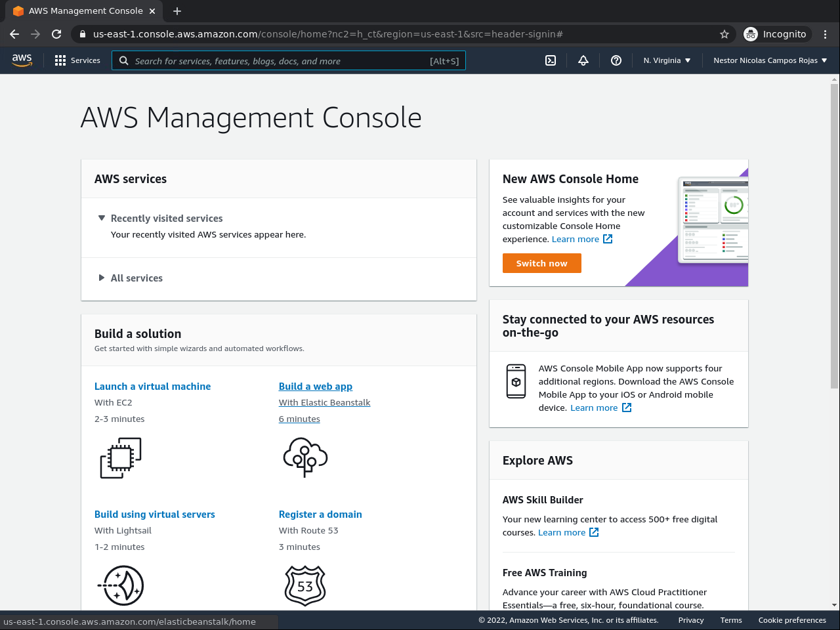
Task: Open the Nestor Nicolas Campos Rojas account menu
Action: pos(770,60)
